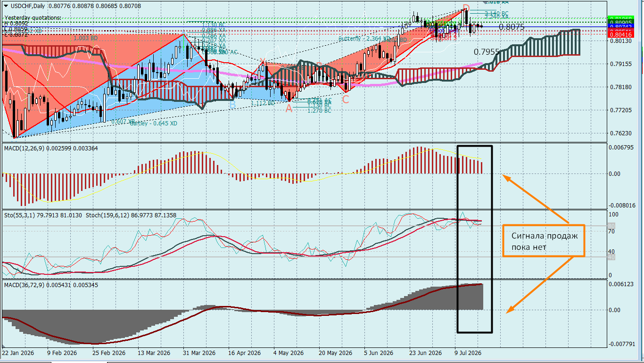Click the 'Butterfly - 2.364 XD' pattern label

[x=363, y=39]
